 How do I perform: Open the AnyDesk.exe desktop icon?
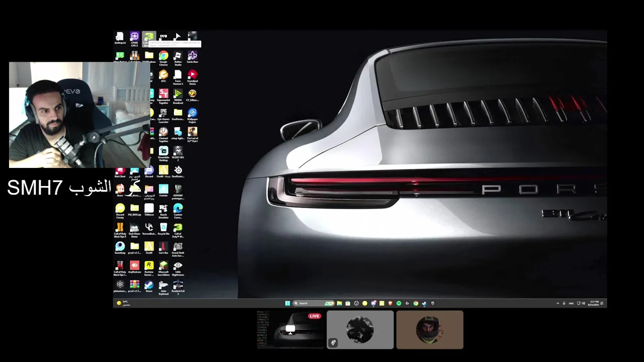point(134,267)
